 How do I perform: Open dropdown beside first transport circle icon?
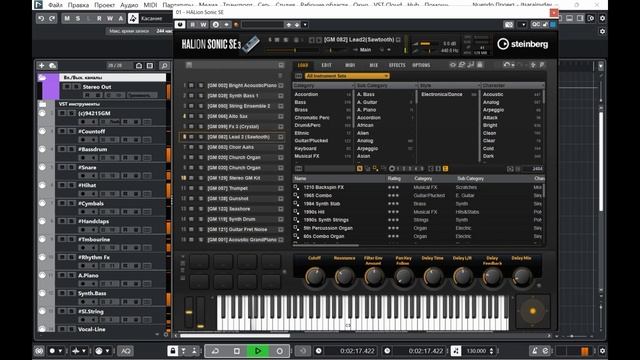[60, 351]
